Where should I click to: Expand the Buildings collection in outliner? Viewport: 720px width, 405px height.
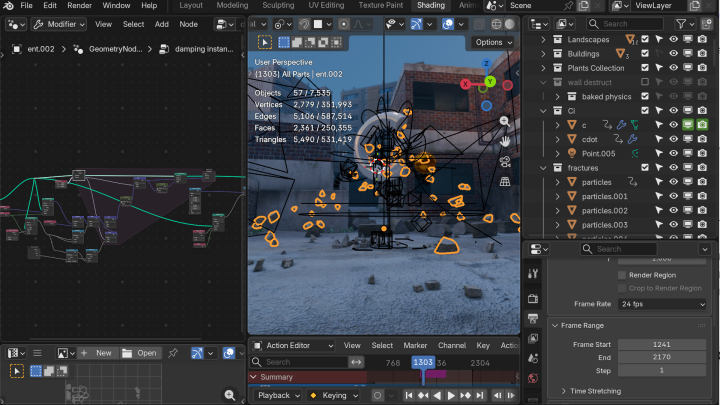(543, 54)
